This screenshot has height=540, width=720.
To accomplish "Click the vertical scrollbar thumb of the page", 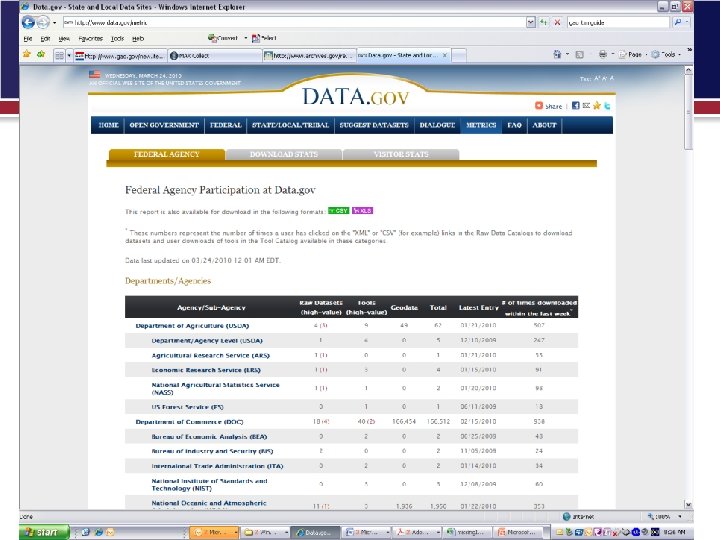I will tap(688, 112).
